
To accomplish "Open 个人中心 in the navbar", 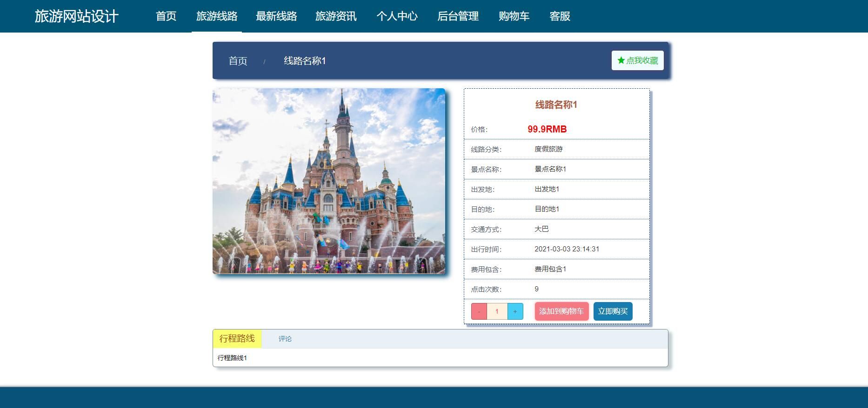I will click(x=397, y=16).
